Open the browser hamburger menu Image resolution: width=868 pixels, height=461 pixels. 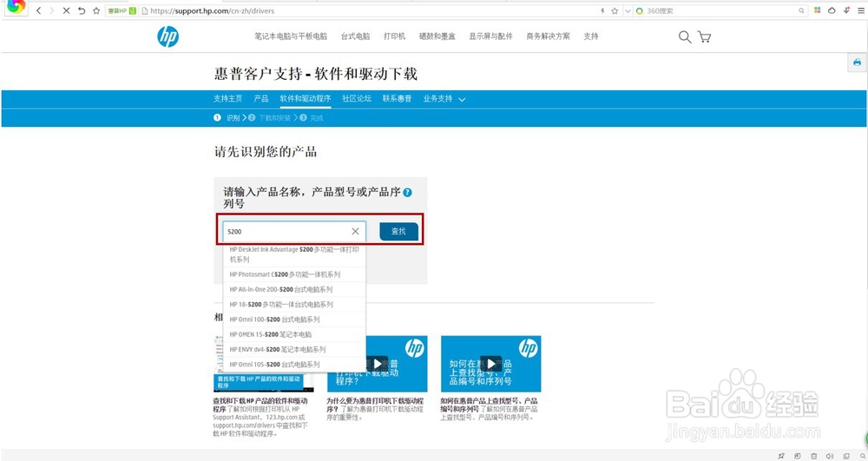[x=862, y=10]
